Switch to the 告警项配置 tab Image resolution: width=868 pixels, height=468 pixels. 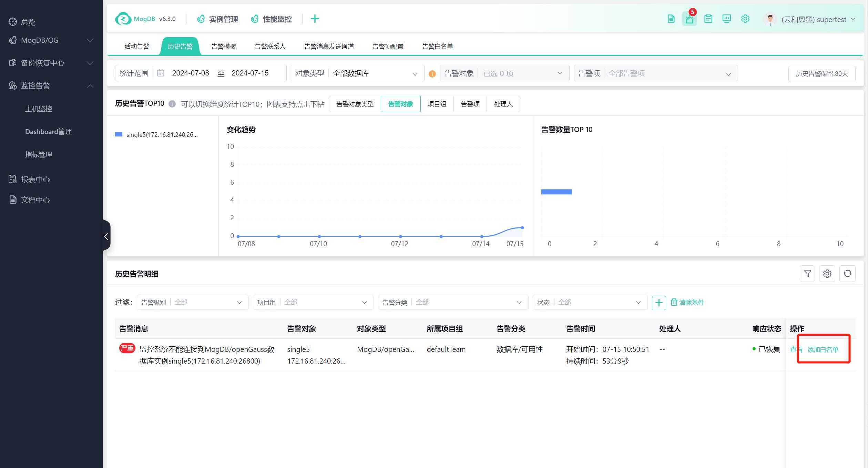click(388, 46)
